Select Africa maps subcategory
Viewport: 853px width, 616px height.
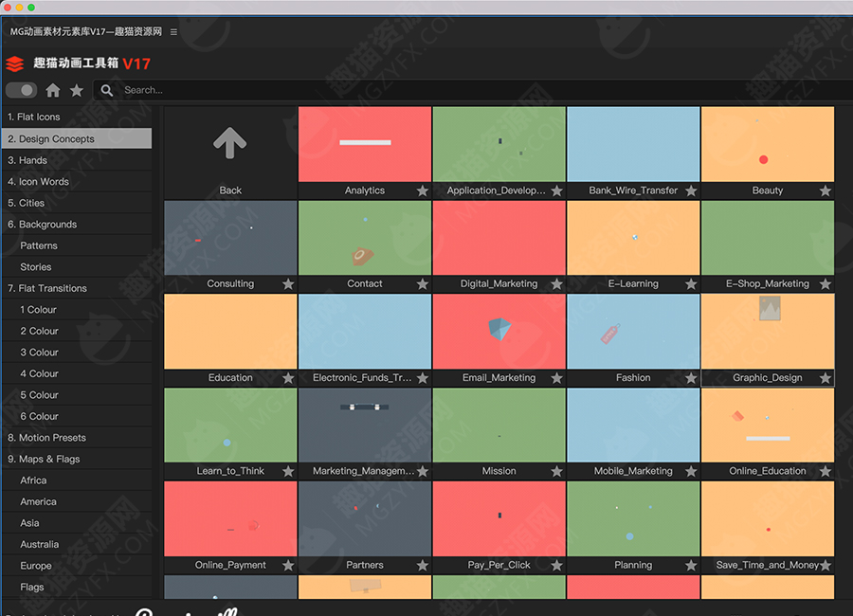click(x=77, y=480)
